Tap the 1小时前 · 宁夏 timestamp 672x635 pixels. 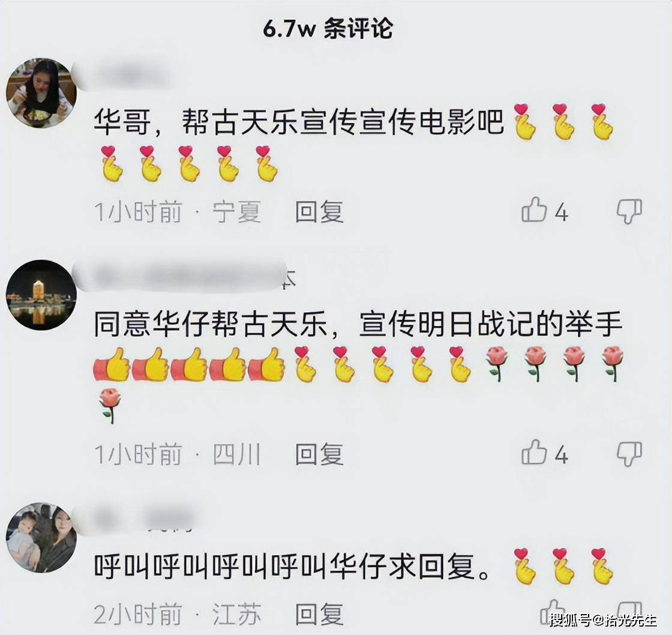pyautogui.click(x=178, y=212)
